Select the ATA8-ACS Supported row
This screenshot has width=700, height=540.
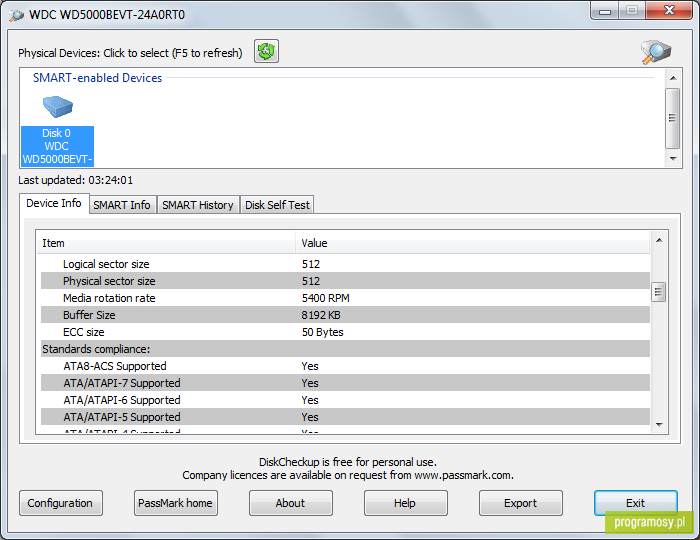click(345, 366)
